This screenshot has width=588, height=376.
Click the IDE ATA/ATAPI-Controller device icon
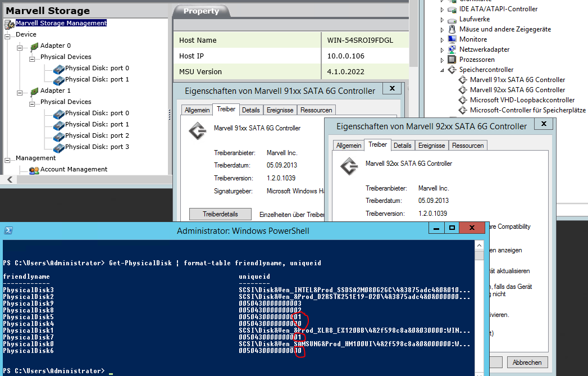452,10
